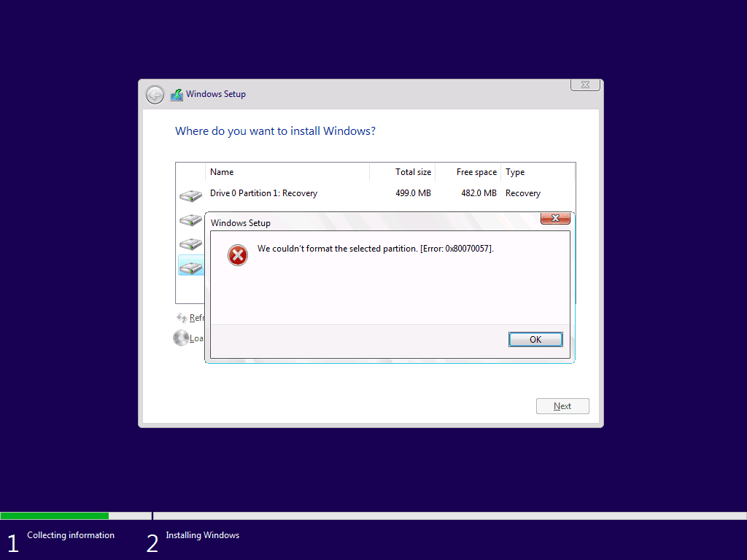Select step 1 Collecting information
Screen dimensions: 747x560
click(71, 534)
